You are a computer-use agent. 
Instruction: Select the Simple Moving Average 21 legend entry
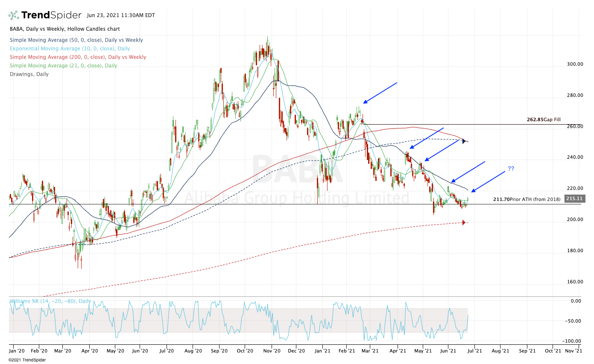point(63,66)
